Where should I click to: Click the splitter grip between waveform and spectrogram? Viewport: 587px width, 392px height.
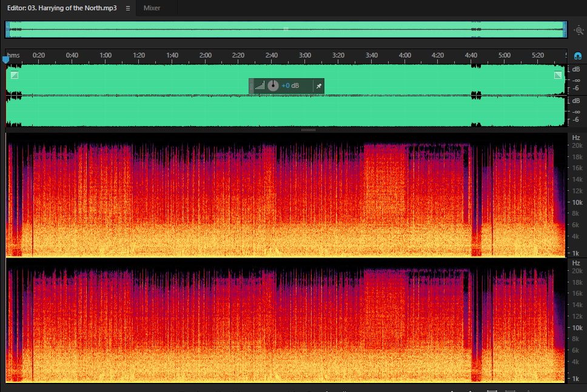(309, 130)
